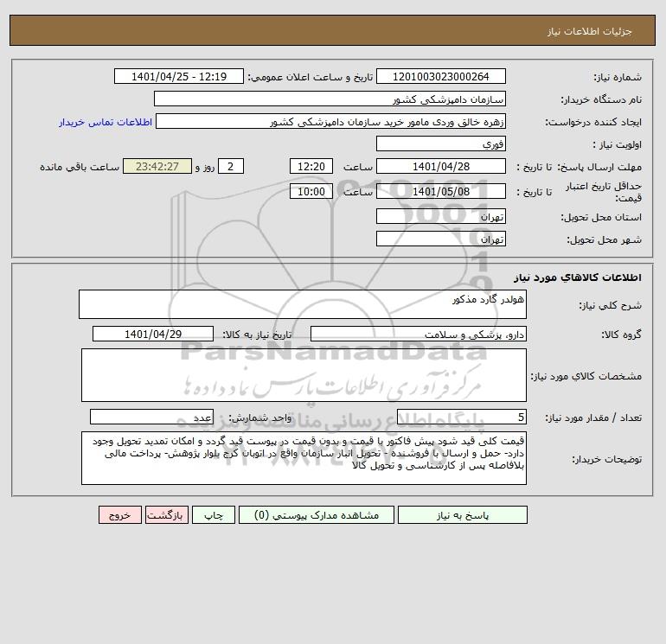Click the label 'تعداد / مقدار مورد نیاز:'
This screenshot has width=666, height=644.
pyautogui.click(x=593, y=418)
